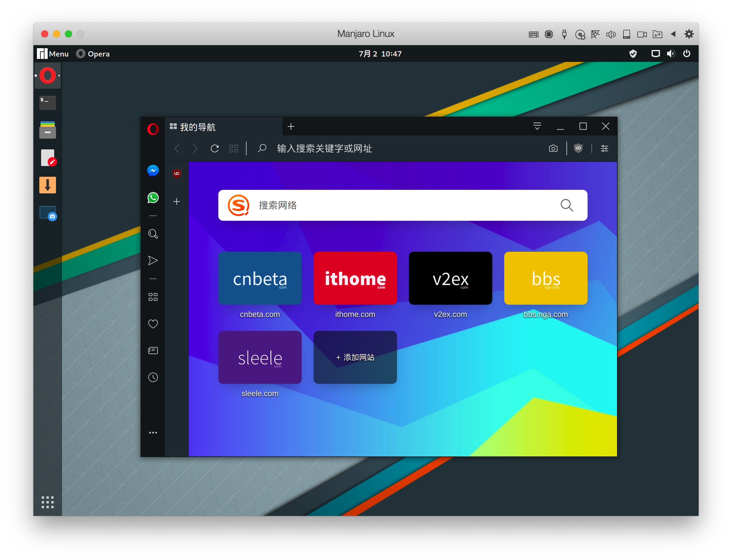Click the ithome.com label
Viewport: 732px width, 560px height.
pos(355,314)
